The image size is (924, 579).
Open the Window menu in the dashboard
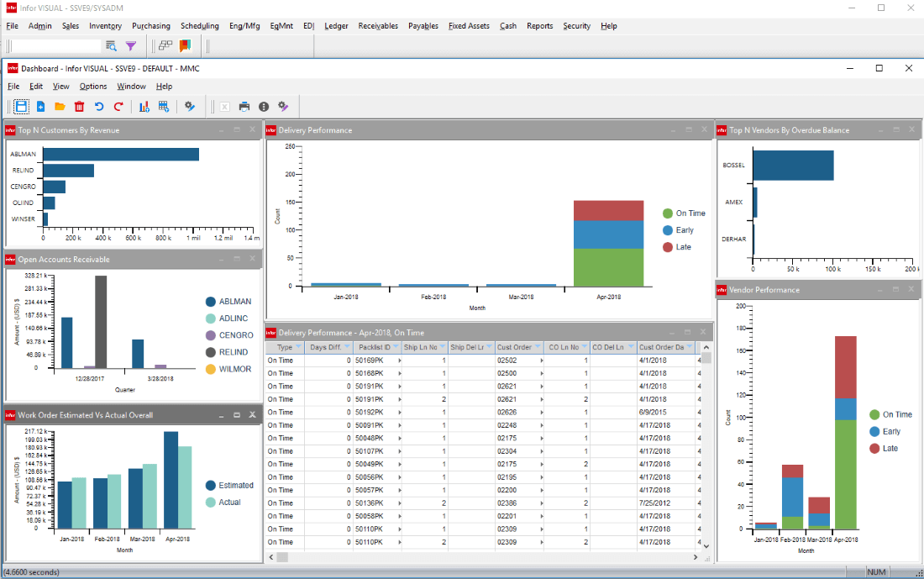point(131,86)
